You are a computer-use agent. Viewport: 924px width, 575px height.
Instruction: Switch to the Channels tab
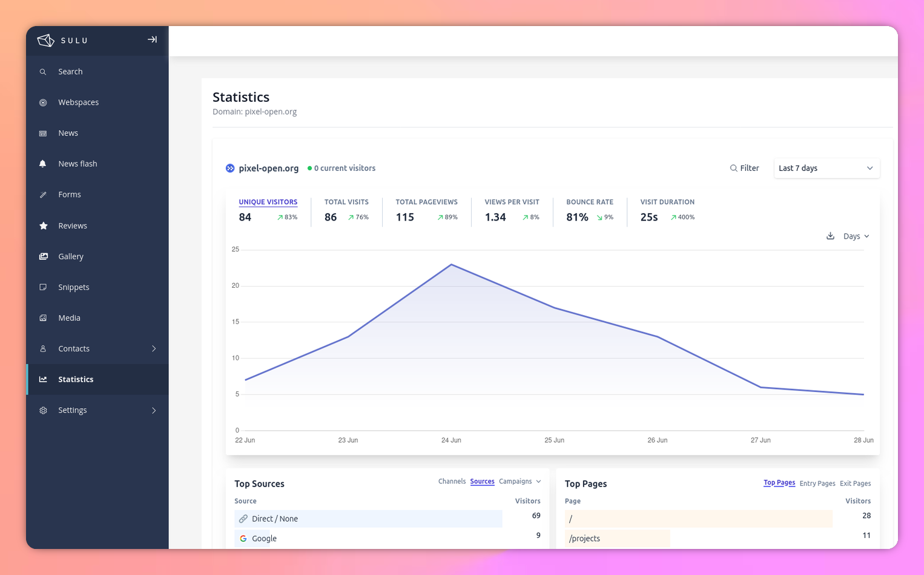452,482
